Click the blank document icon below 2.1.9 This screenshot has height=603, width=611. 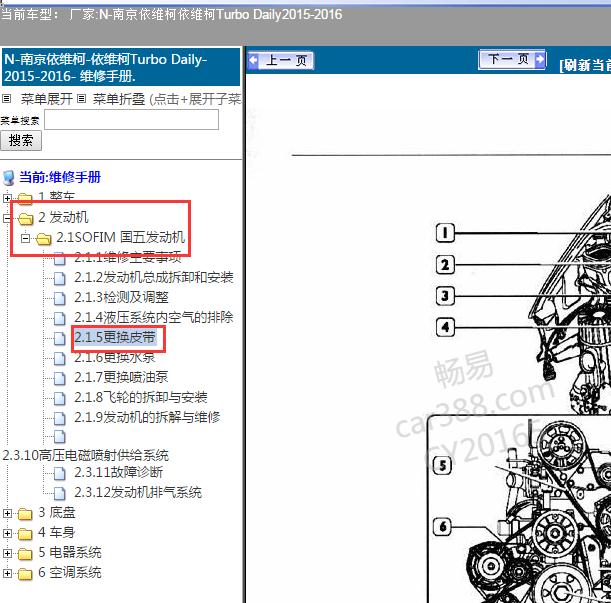pos(60,437)
